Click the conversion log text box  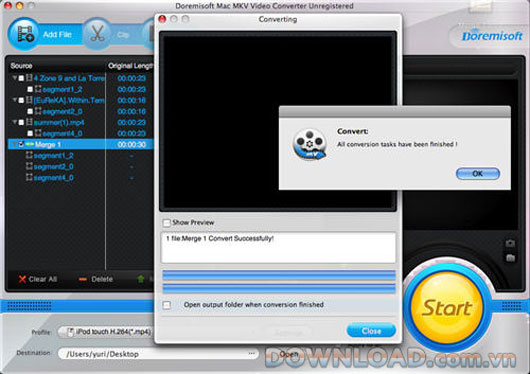click(279, 248)
